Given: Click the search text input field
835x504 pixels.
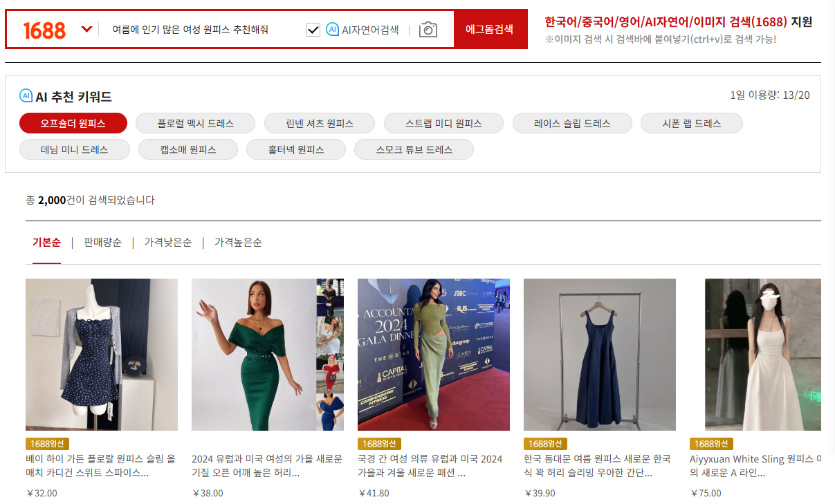Looking at the screenshot, I should [x=203, y=29].
